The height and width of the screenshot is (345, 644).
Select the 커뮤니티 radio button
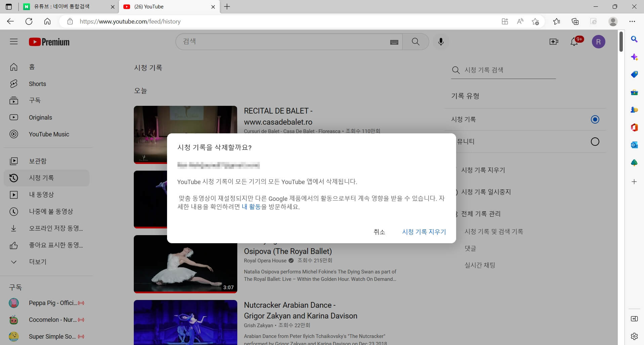[x=595, y=141]
